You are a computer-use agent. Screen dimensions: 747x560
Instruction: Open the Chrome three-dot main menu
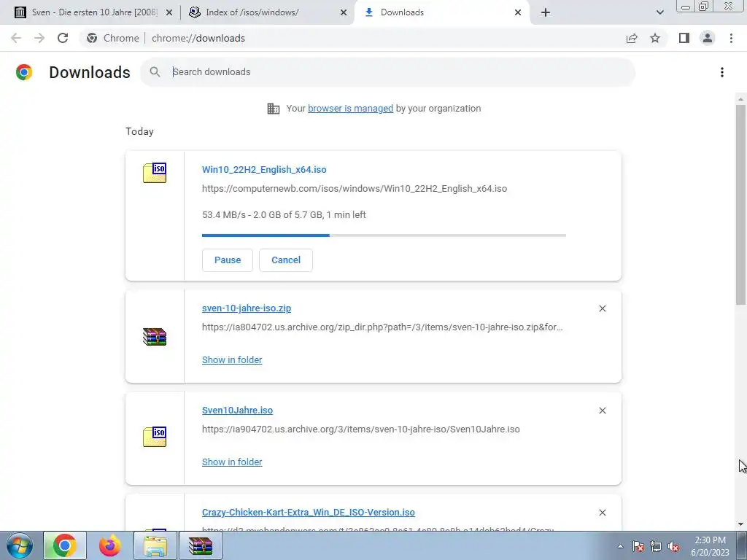click(x=731, y=38)
